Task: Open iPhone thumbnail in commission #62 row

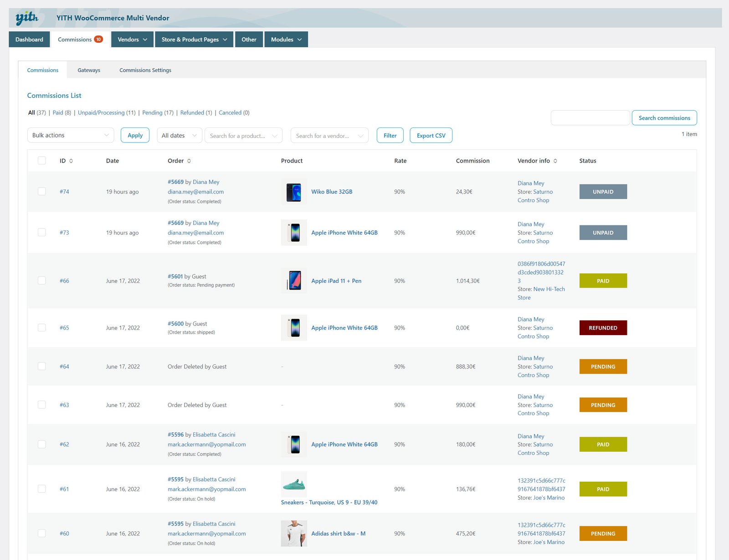Action: point(294,444)
